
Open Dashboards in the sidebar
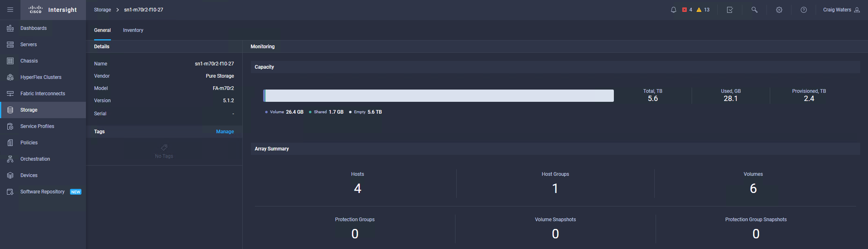[x=34, y=28]
